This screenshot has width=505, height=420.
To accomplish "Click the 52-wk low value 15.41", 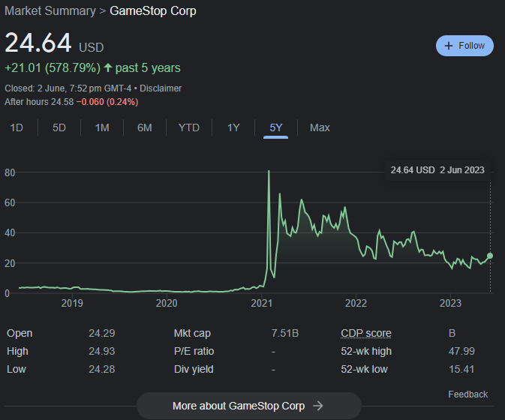I will click(461, 369).
